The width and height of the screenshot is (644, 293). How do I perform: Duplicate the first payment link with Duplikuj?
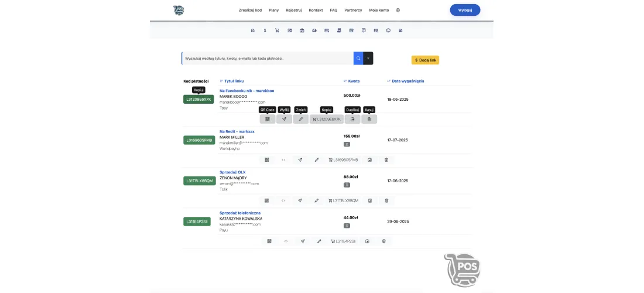tap(352, 119)
